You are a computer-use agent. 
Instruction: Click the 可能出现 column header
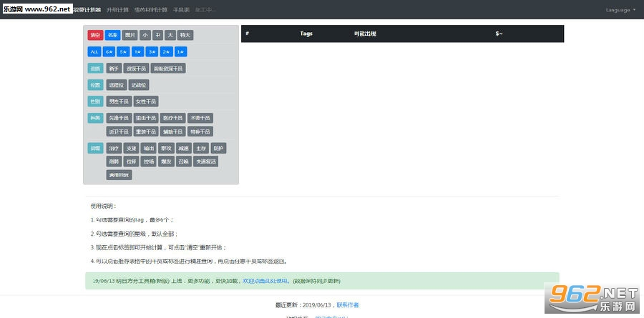coord(365,34)
